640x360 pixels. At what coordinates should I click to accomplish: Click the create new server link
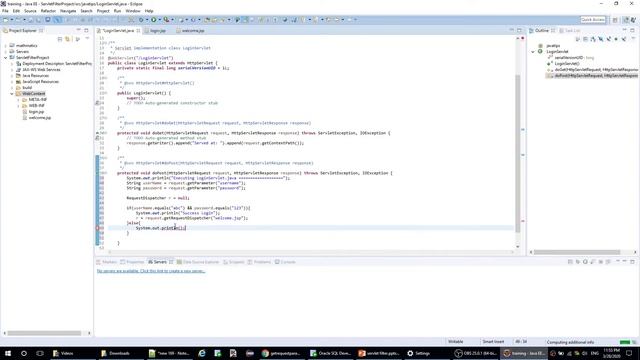[x=151, y=271]
